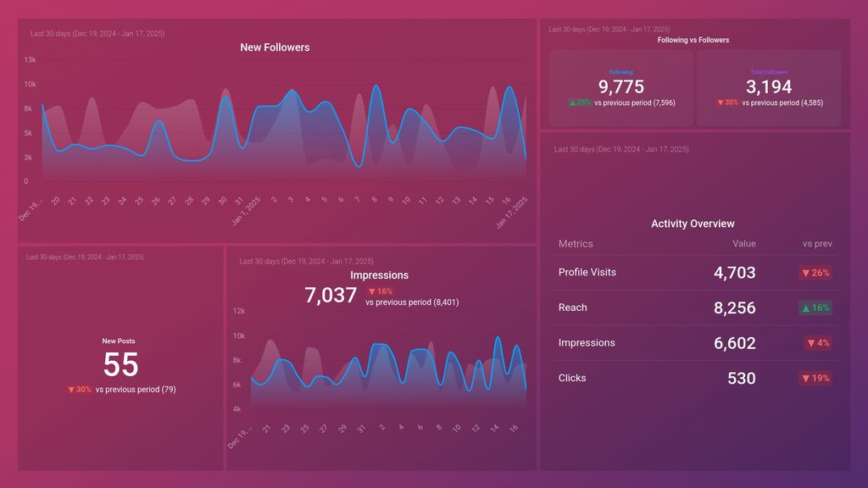Viewport: 868px width, 488px height.
Task: Click the 16% decrease badge beside 7,037
Action: pos(381,291)
